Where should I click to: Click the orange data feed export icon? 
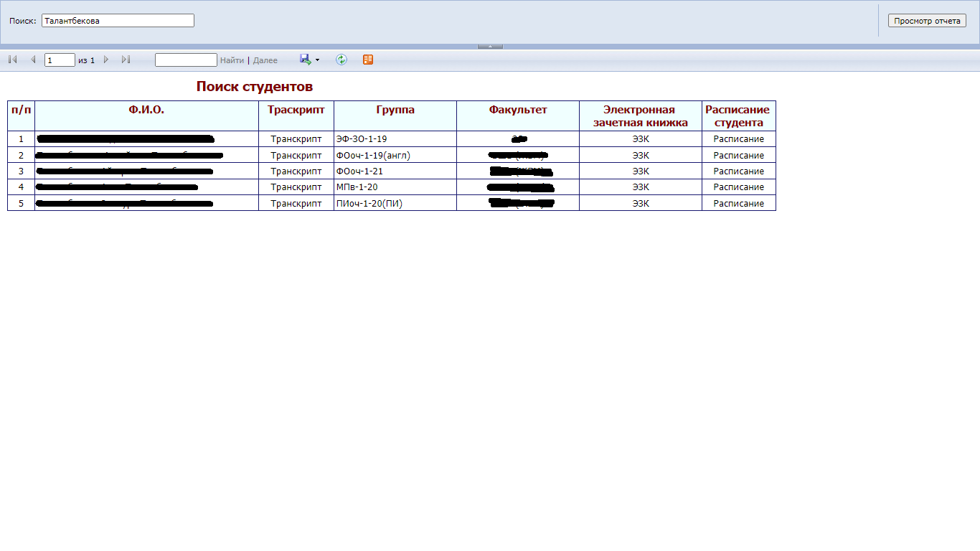coord(368,60)
